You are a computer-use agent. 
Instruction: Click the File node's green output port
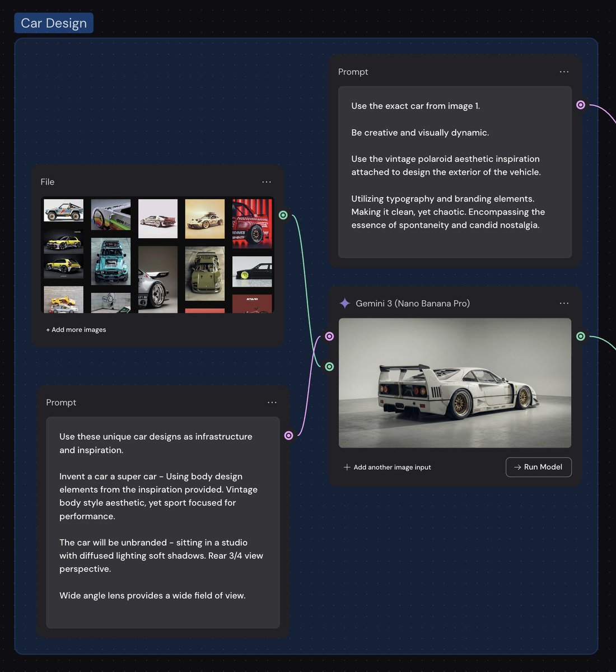click(x=283, y=215)
